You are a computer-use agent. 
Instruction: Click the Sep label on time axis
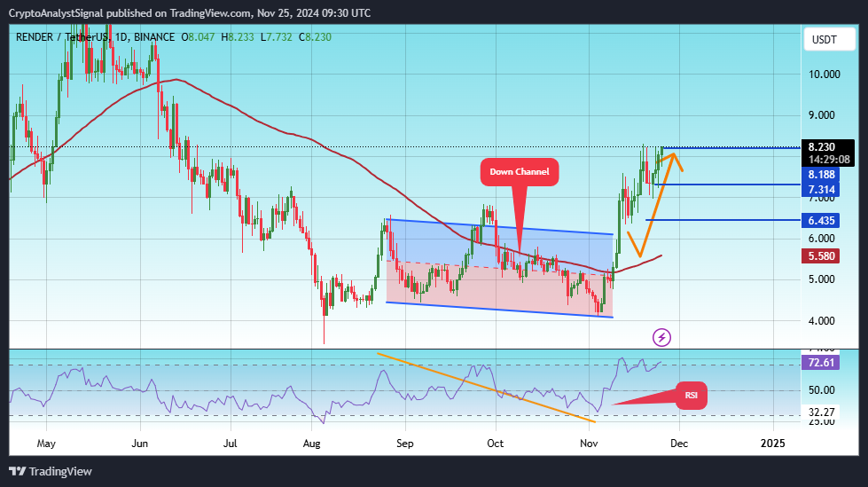tap(404, 444)
